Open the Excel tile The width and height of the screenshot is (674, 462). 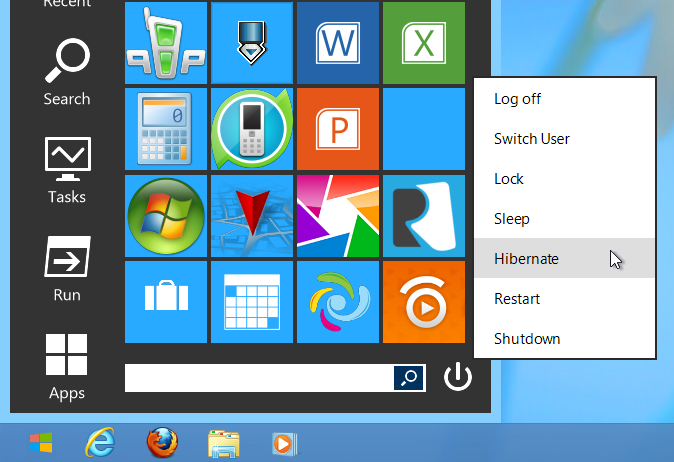click(x=424, y=43)
